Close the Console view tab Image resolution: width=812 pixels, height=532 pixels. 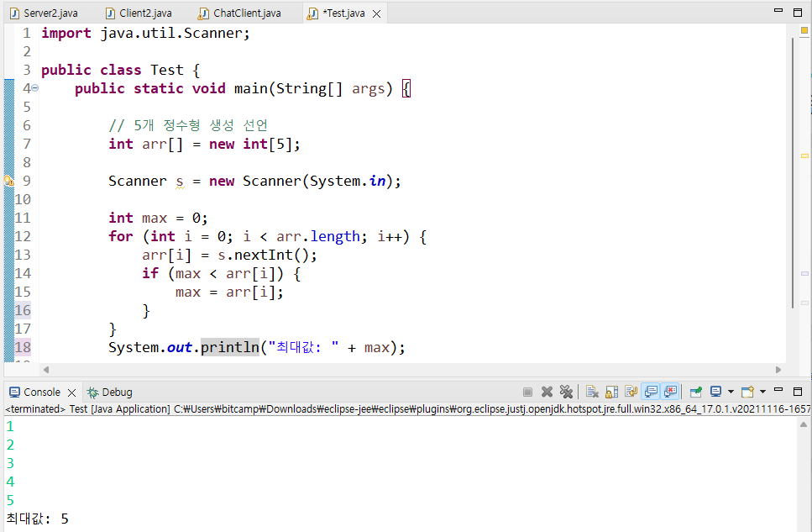click(x=72, y=392)
